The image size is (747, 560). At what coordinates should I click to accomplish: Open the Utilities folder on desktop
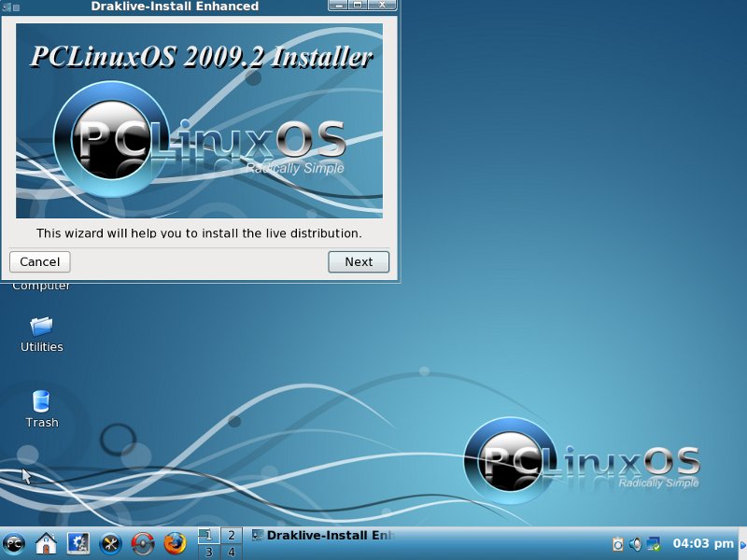(x=41, y=333)
